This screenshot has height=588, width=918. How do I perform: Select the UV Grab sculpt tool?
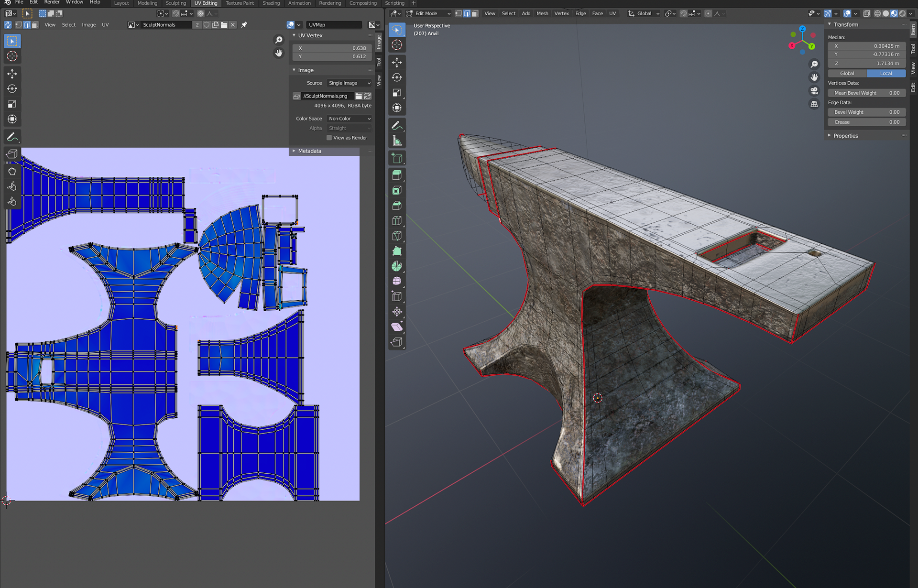pos(12,171)
